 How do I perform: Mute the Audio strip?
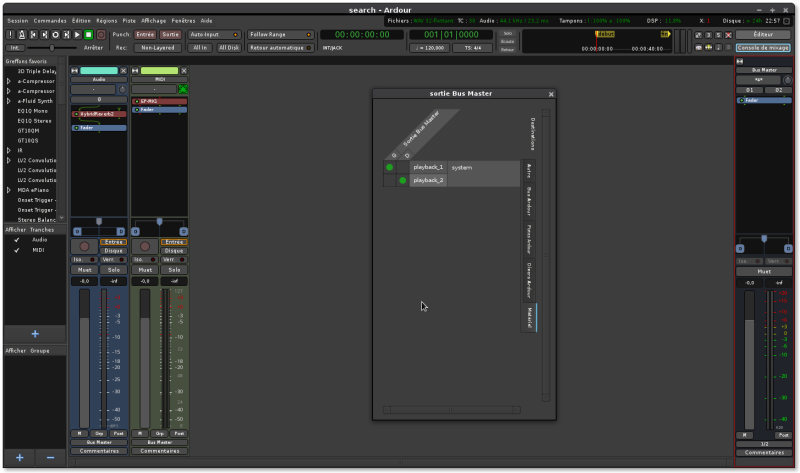coord(84,270)
